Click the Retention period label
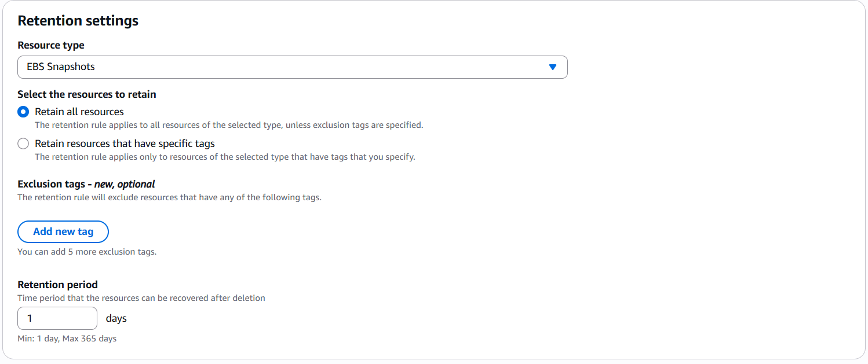The height and width of the screenshot is (364, 868). (x=57, y=285)
